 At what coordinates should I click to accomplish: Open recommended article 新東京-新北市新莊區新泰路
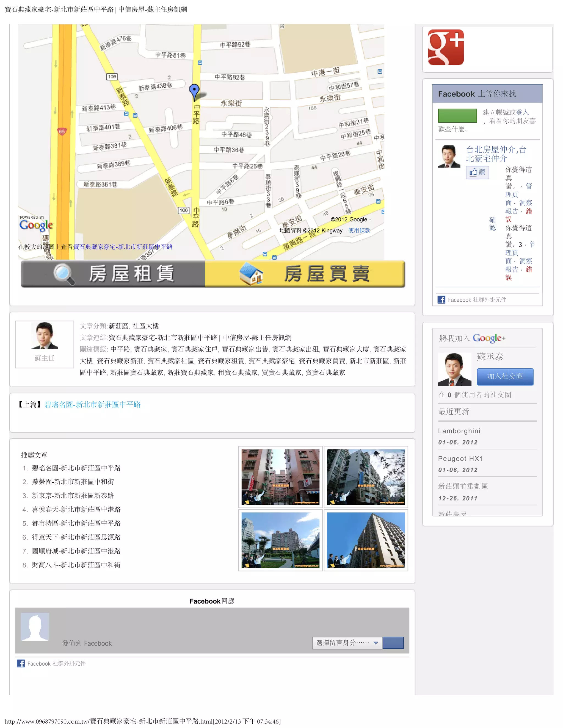tap(73, 496)
